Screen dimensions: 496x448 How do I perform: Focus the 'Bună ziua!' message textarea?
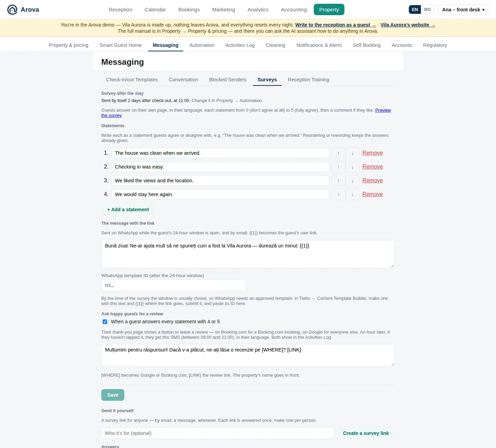click(248, 254)
